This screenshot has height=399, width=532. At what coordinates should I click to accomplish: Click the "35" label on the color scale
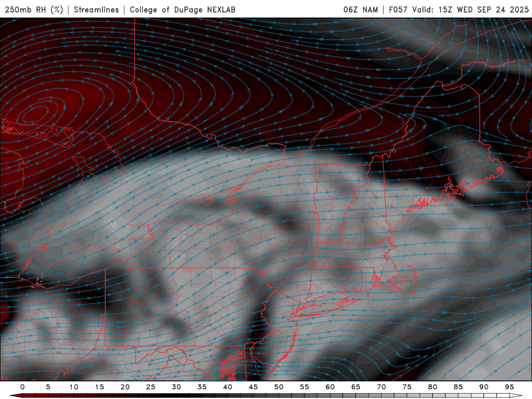(x=202, y=387)
